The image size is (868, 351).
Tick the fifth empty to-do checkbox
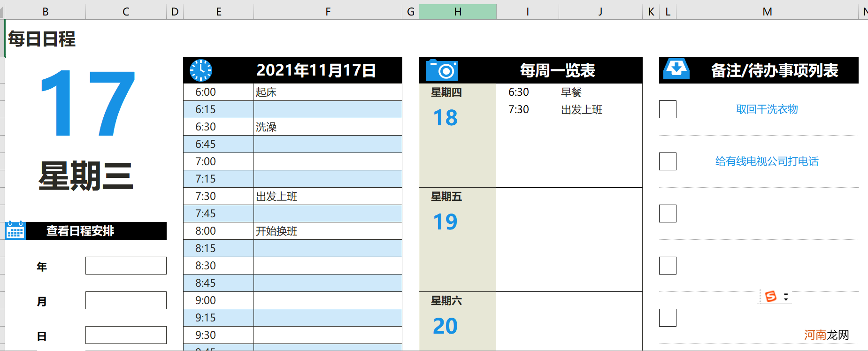668,318
